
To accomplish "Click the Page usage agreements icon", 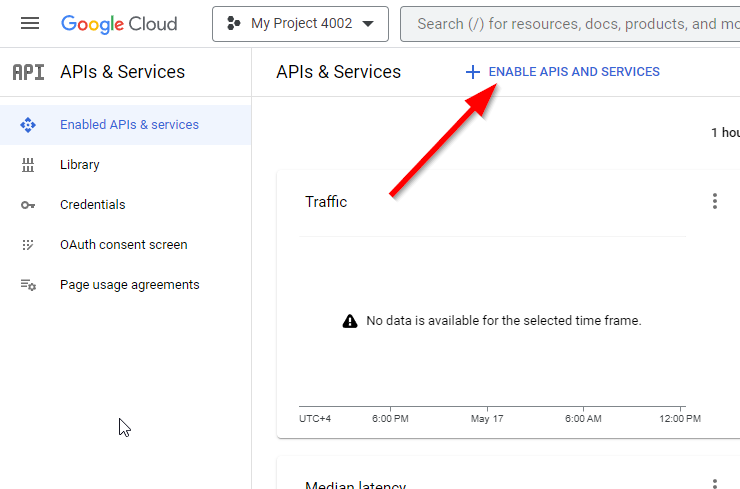I will tap(28, 285).
